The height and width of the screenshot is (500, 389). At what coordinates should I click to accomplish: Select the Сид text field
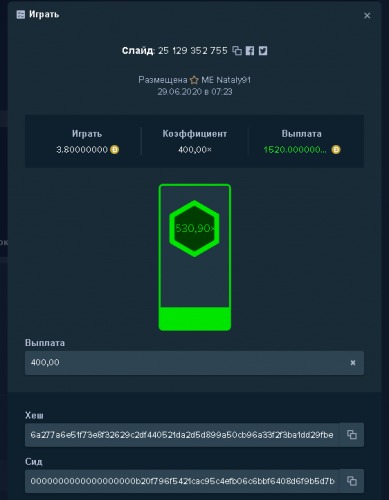(182, 481)
